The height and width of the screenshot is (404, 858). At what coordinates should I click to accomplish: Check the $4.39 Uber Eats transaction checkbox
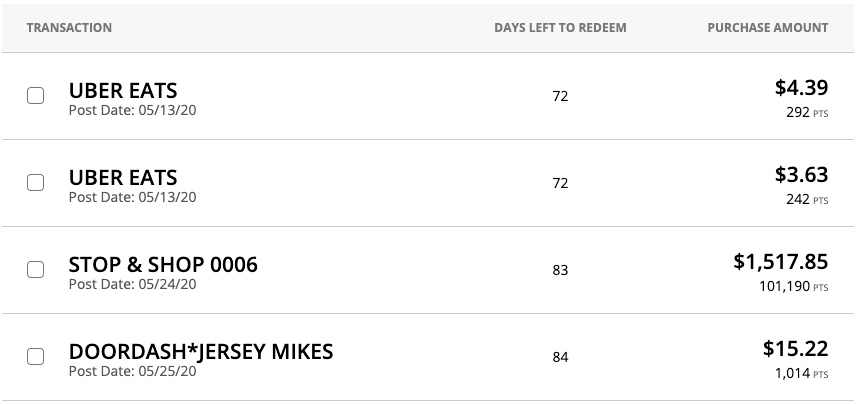(x=36, y=95)
